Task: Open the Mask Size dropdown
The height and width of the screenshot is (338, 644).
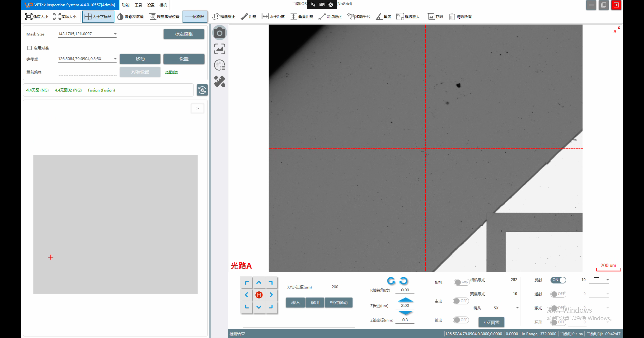Action: pyautogui.click(x=115, y=34)
